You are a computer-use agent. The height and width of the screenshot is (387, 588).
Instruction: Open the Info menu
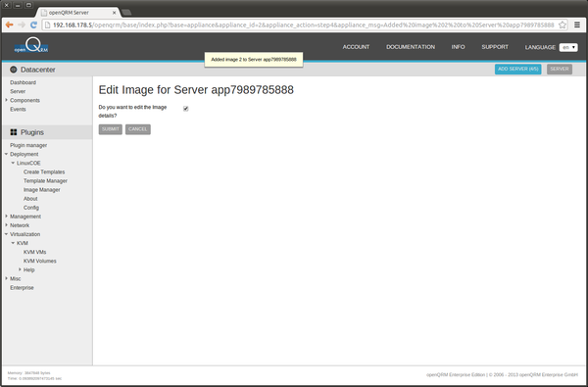pyautogui.click(x=458, y=47)
